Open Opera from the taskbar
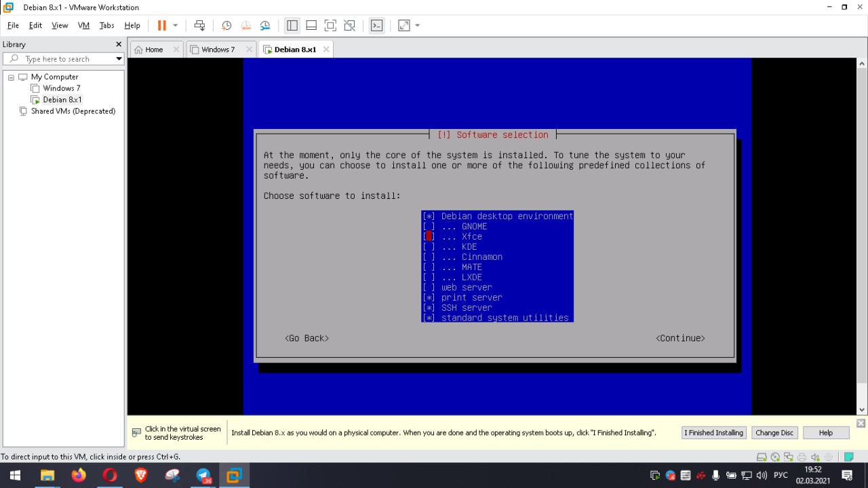 pos(110,475)
